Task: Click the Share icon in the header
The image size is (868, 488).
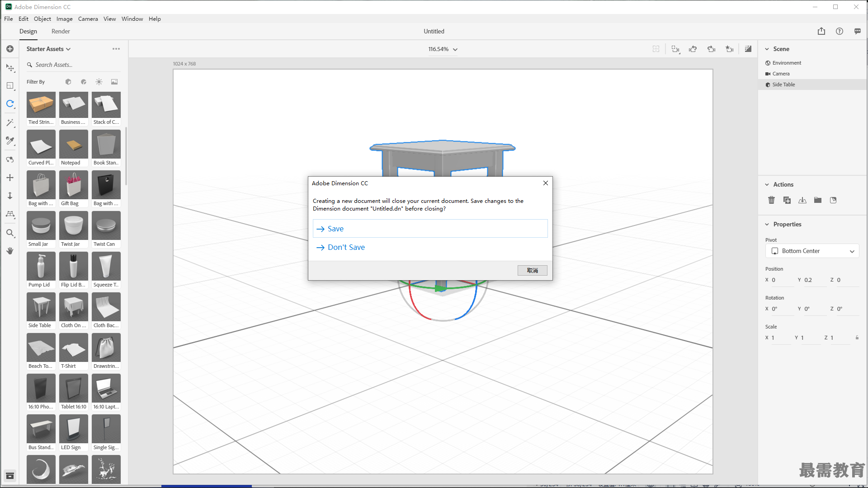Action: pyautogui.click(x=821, y=31)
